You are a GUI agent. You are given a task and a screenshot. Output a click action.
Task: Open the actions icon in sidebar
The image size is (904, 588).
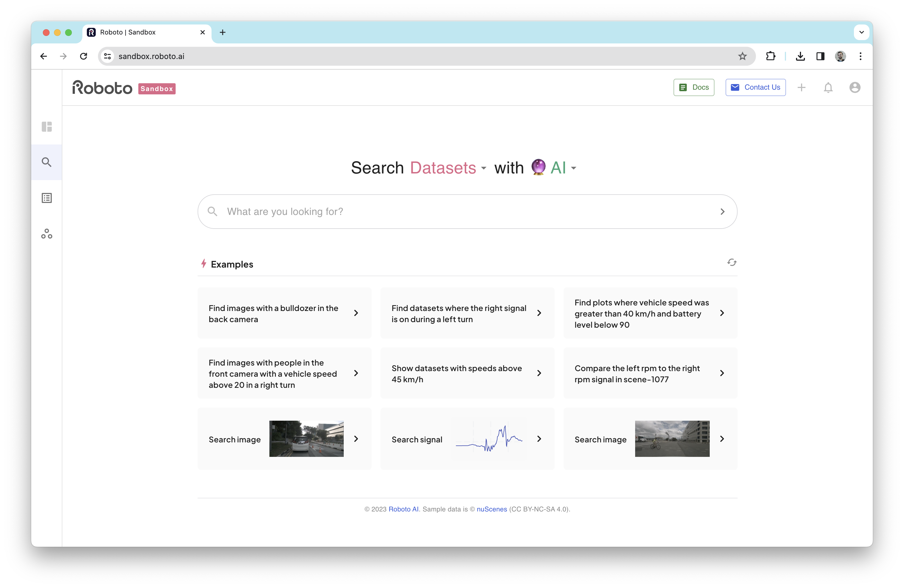tap(47, 234)
